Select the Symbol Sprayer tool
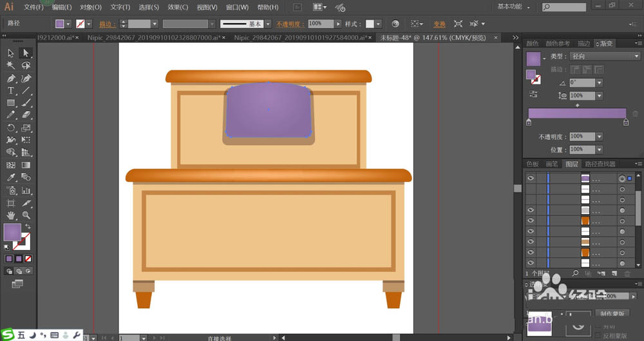This screenshot has height=341, width=644. [x=11, y=190]
